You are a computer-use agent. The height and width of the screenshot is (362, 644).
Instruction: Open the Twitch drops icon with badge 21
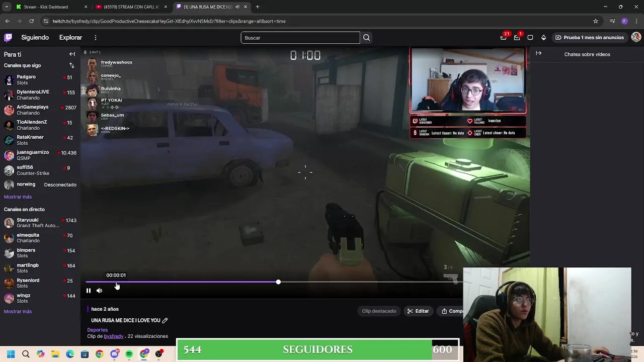[503, 37]
